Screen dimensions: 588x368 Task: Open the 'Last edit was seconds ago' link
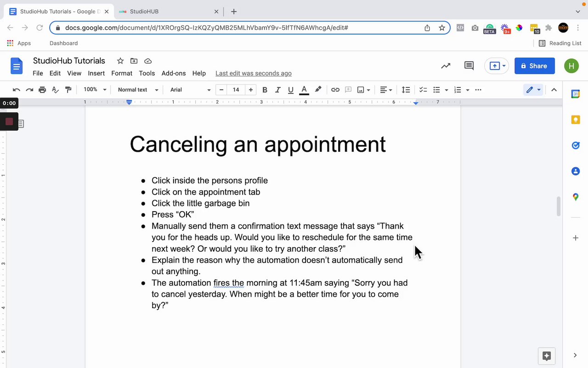point(254,73)
